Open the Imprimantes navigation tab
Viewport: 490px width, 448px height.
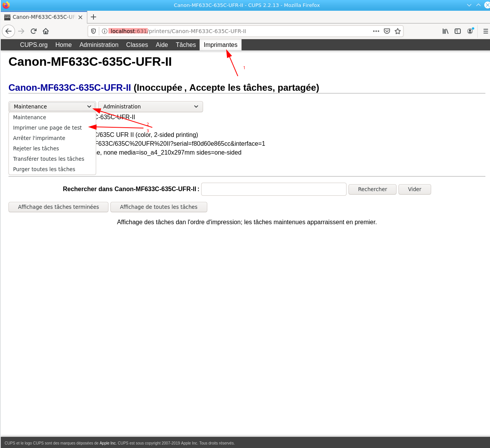220,45
